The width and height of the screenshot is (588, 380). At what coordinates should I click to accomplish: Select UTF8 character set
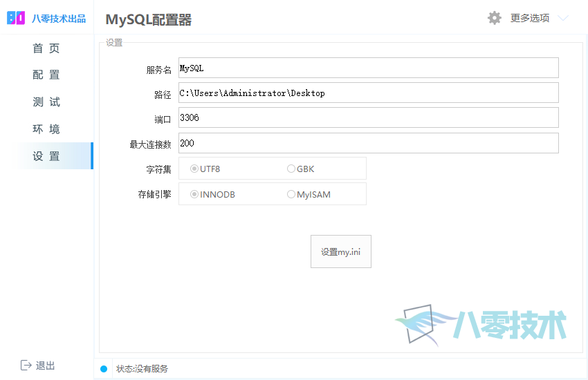click(x=194, y=169)
